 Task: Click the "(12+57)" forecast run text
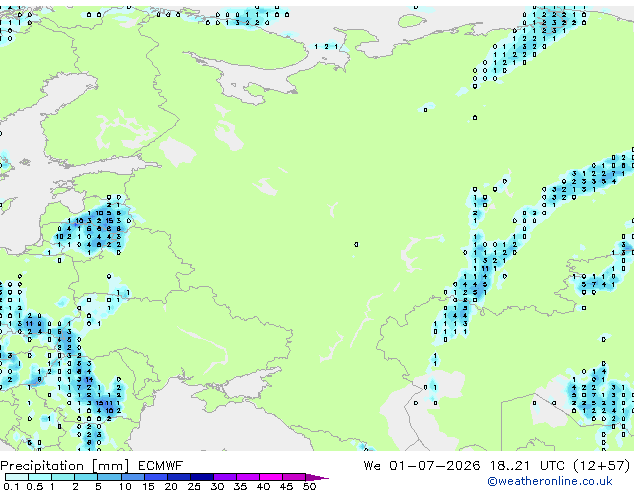click(x=602, y=466)
